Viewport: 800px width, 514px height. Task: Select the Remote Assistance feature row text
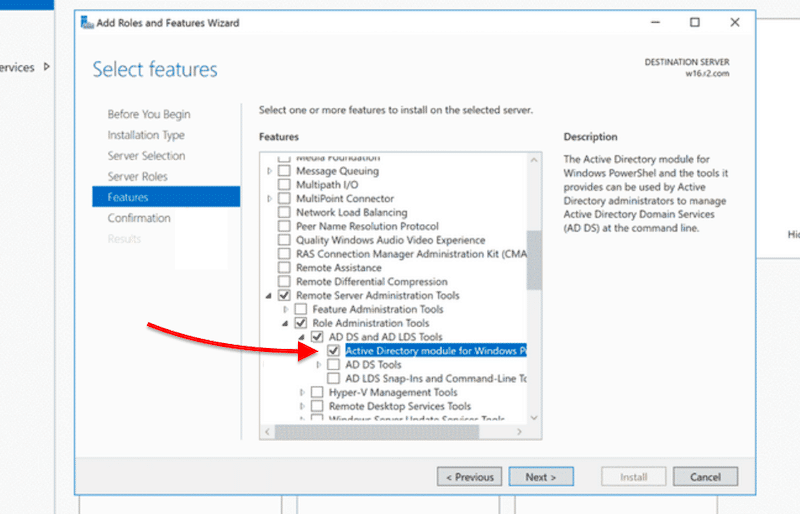339,267
